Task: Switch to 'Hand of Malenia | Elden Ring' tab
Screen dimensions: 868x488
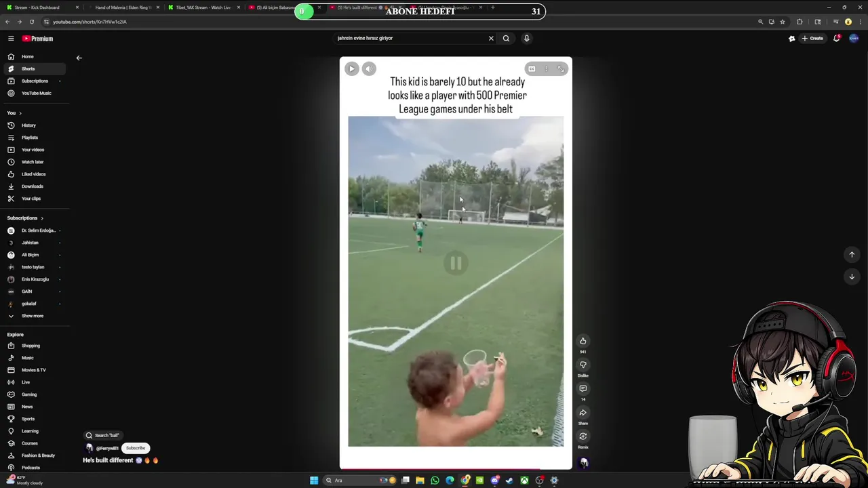Action: 123,7
